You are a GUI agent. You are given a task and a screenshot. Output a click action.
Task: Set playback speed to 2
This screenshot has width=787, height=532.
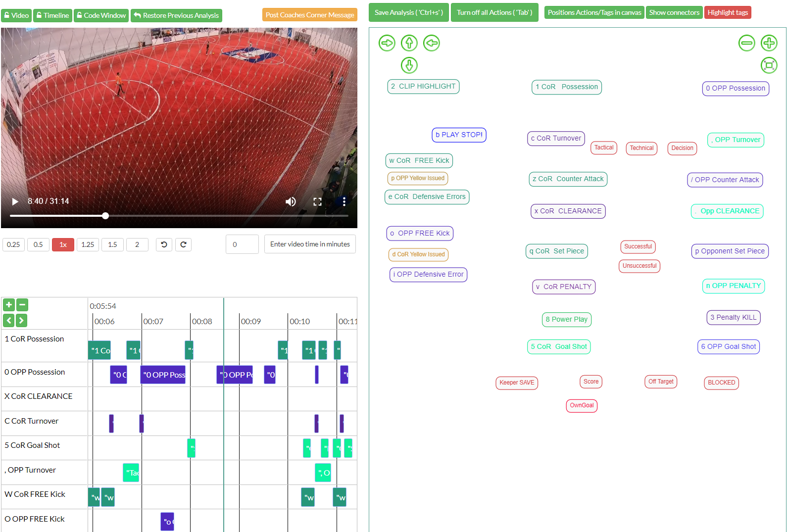(x=137, y=244)
